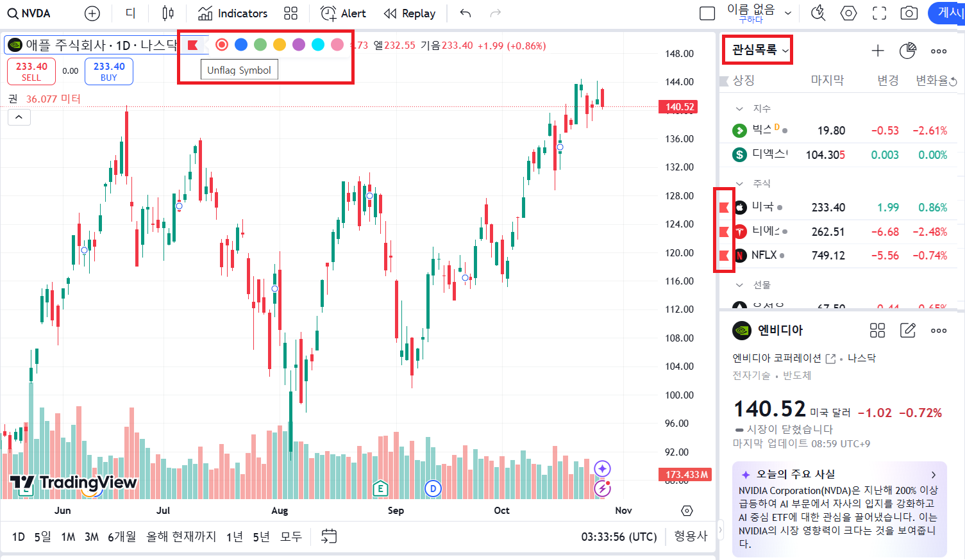965x560 pixels.
Task: Open price scale settings gear
Action: point(687,511)
